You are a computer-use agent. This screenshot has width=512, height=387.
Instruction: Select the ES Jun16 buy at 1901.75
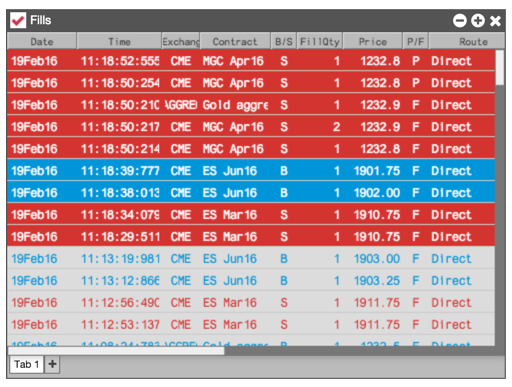coord(251,171)
